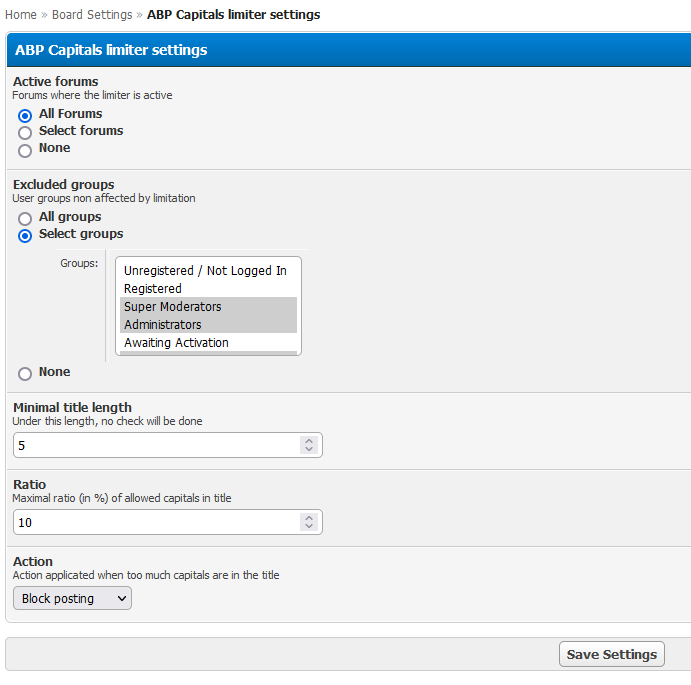Click the Minimal title length field
691x685 pixels.
tap(155, 445)
